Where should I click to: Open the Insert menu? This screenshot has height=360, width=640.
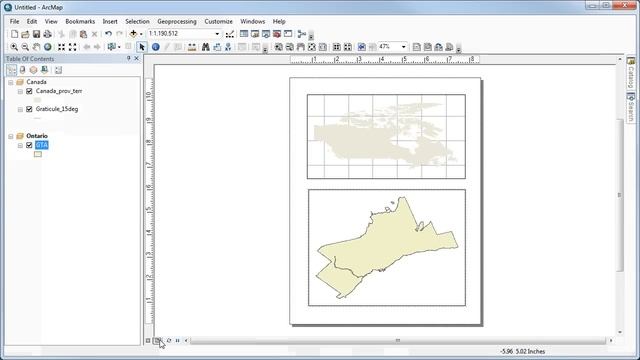coord(110,21)
